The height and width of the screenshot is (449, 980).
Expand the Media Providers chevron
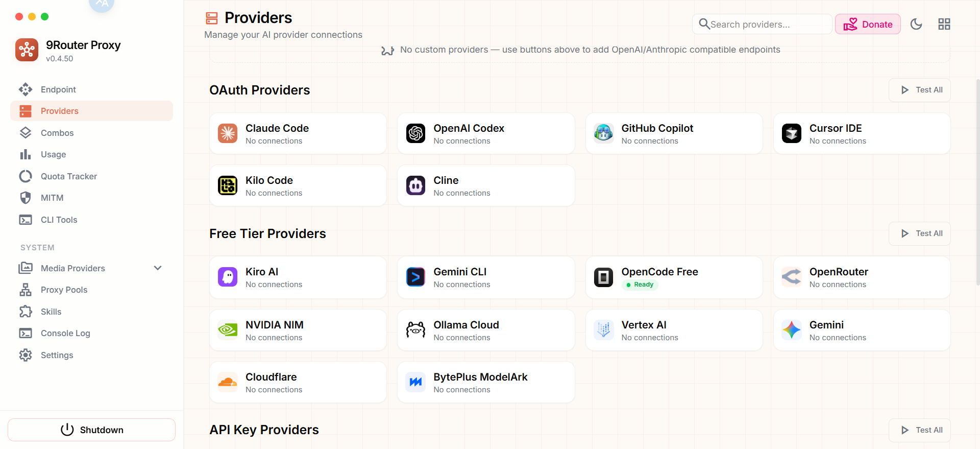pyautogui.click(x=158, y=268)
